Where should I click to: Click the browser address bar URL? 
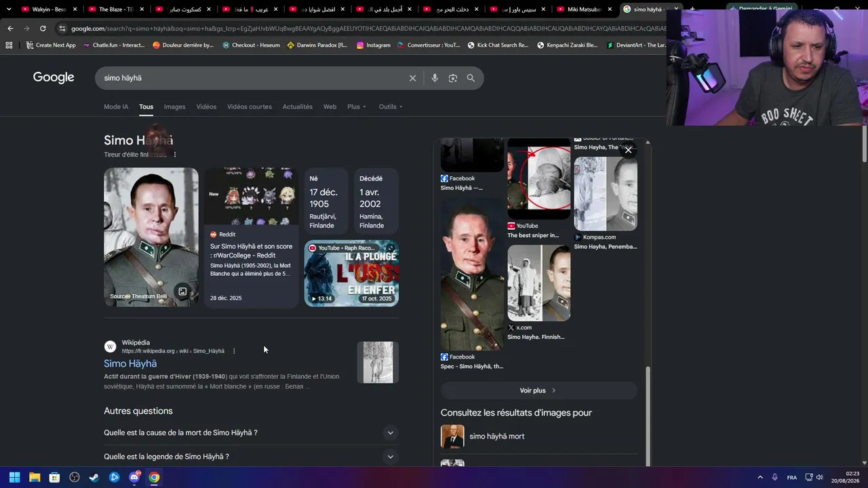coord(368,28)
